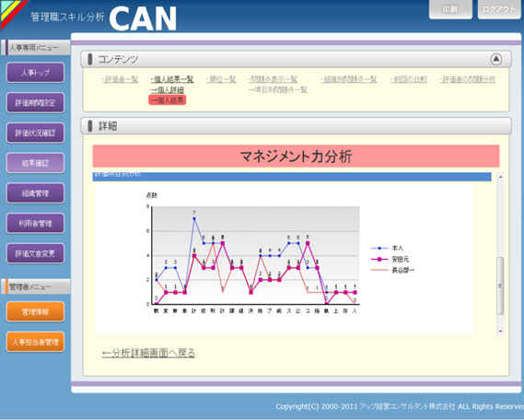Viewport: 524px width, 420px height.
Task: Open the 組織別問題点一覧 link
Action: 348,79
